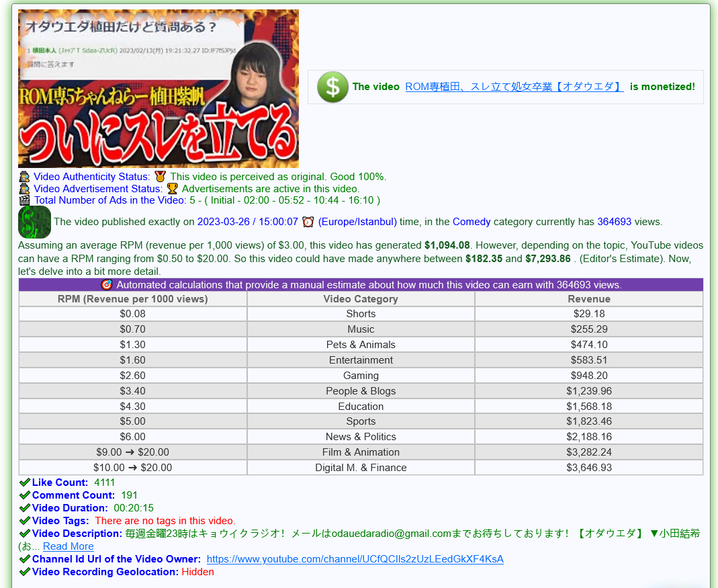Select the $1,823.46 revenue cell

tap(589, 421)
